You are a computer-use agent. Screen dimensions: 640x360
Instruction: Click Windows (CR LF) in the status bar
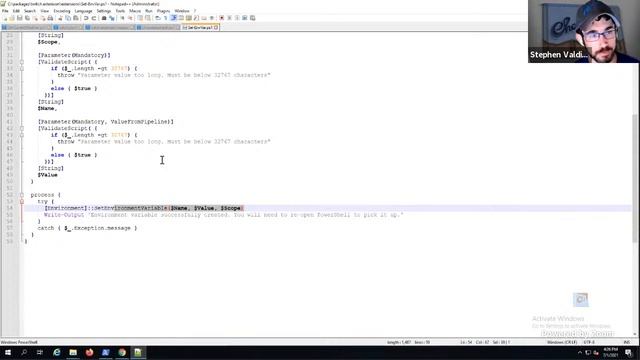pos(562,342)
